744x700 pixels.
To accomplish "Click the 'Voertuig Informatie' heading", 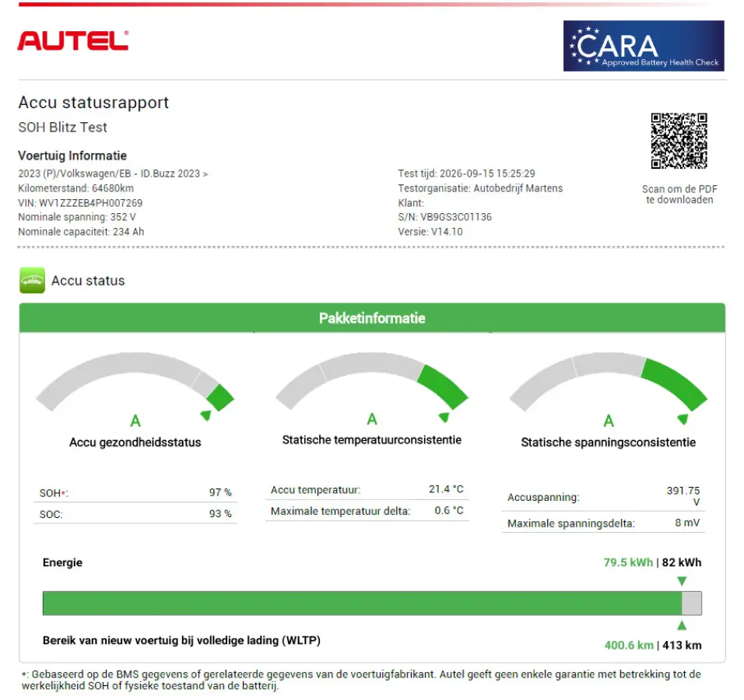I will point(72,156).
